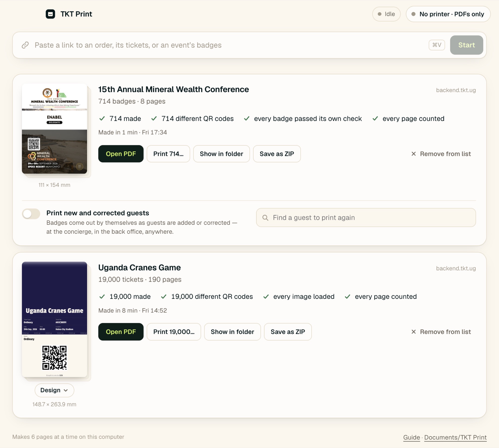
Task: Open PDF for Mineral Wealth Conference
Action: [x=121, y=154]
